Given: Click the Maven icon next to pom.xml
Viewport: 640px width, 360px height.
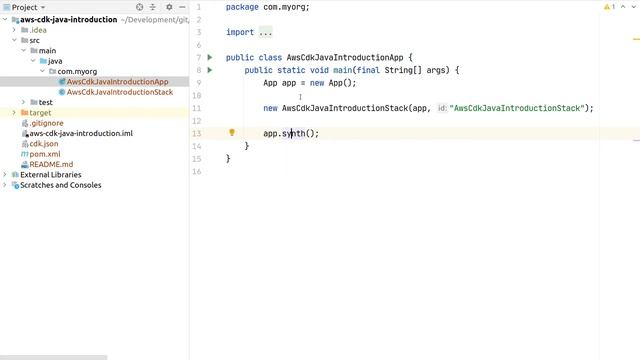Looking at the screenshot, I should click(x=24, y=154).
